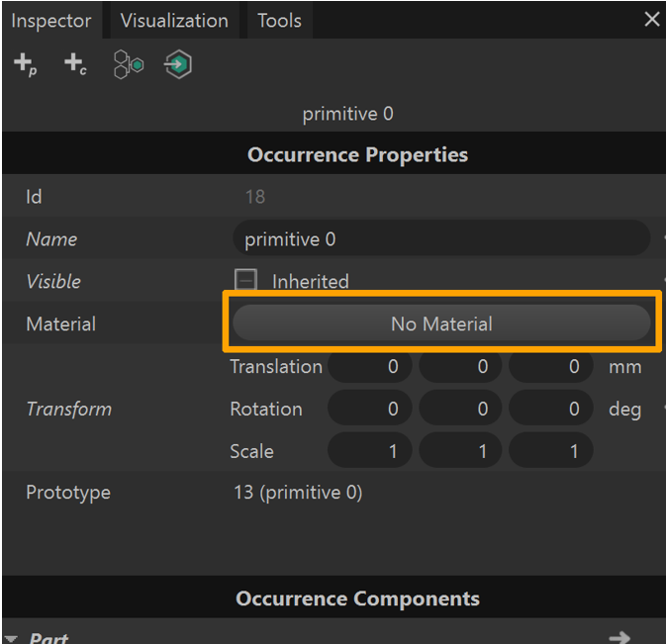Click the add component (+c) icon
Screen dimensions: 666x644
point(75,64)
